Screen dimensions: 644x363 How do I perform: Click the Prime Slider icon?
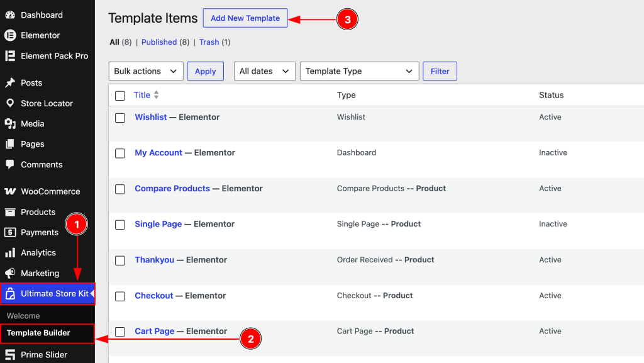click(10, 355)
